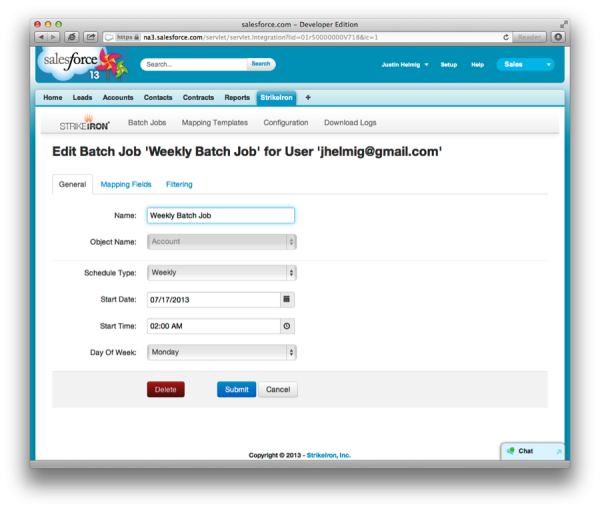Open the Contracts tab
Image resolution: width=600 pixels, height=511 pixels.
click(198, 98)
